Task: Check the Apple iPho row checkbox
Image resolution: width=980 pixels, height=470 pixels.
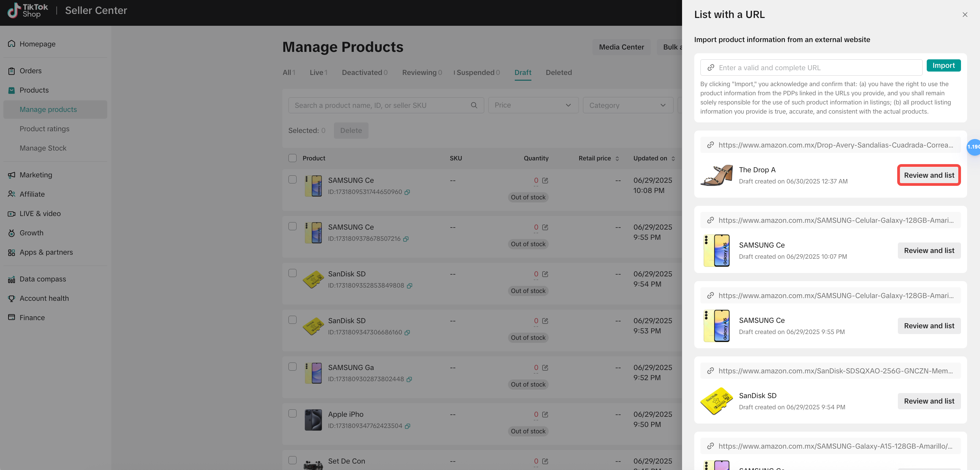Action: coord(292,413)
